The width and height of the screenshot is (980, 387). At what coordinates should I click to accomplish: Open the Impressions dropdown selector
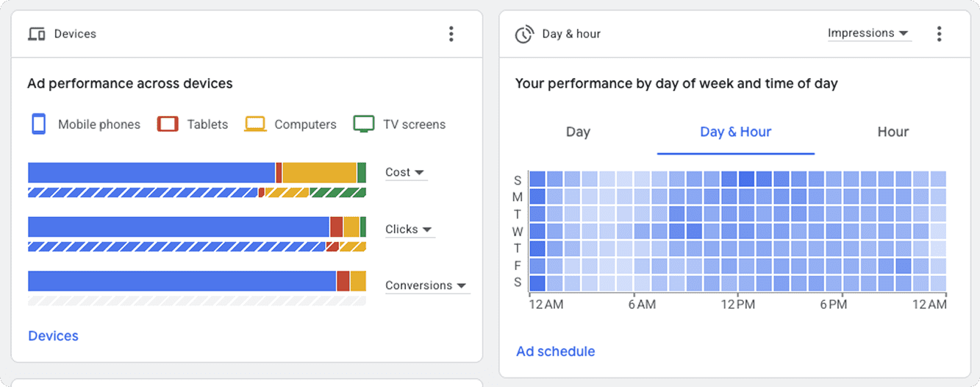868,33
